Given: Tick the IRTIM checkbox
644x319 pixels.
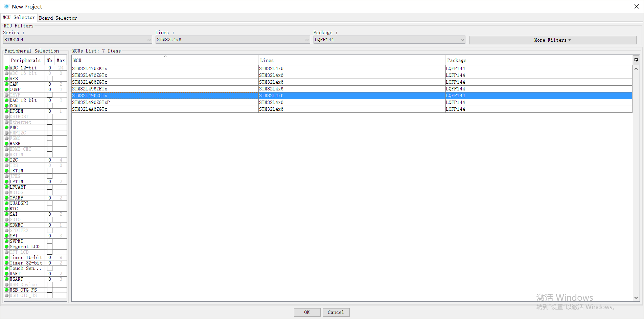Looking at the screenshot, I should [50, 171].
